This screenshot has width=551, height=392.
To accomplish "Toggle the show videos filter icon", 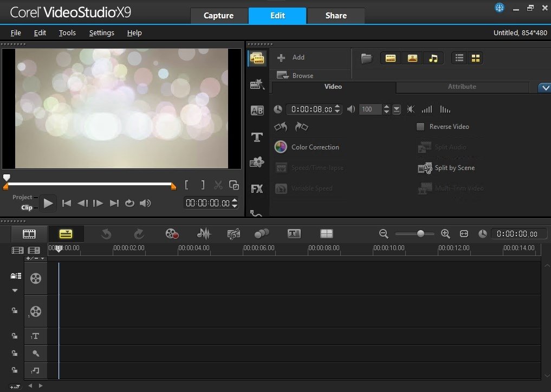I will pyautogui.click(x=391, y=58).
